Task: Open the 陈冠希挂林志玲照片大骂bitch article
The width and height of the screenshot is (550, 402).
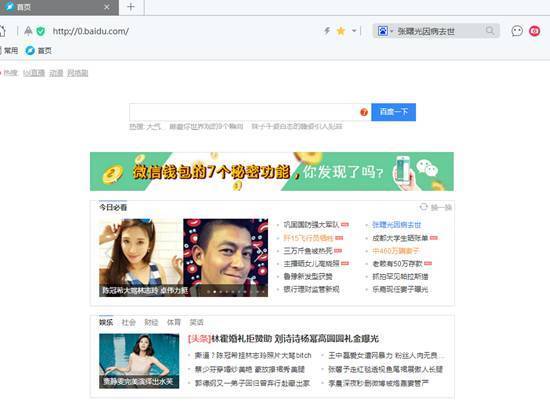Action: click(253, 355)
